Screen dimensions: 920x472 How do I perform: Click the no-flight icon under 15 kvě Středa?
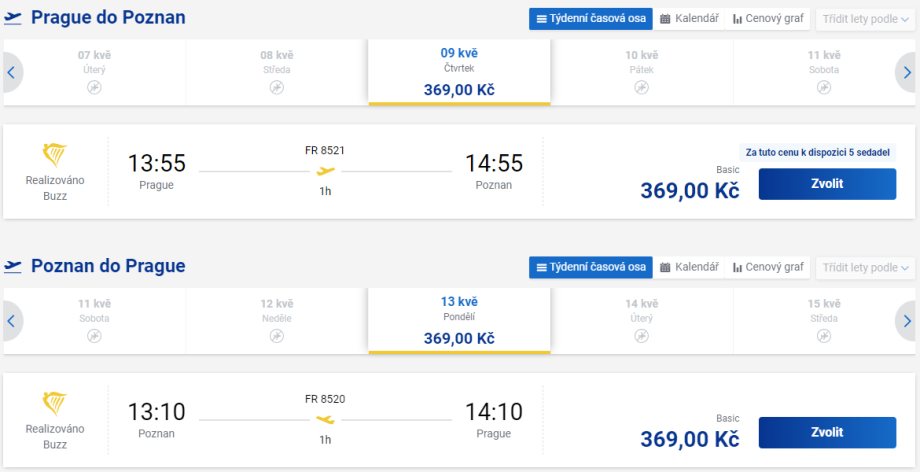824,336
